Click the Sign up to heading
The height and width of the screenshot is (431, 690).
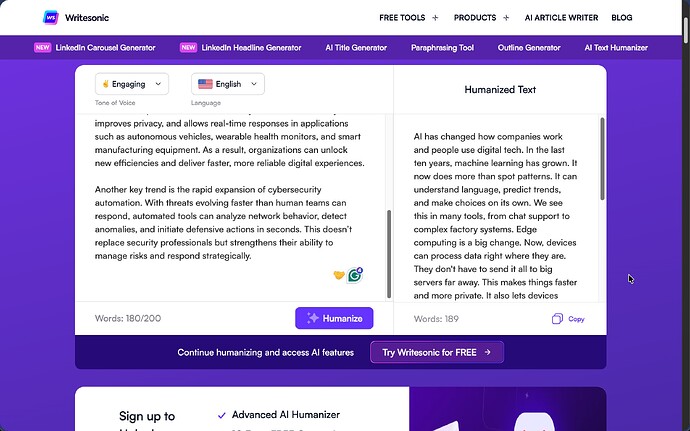[147, 416]
